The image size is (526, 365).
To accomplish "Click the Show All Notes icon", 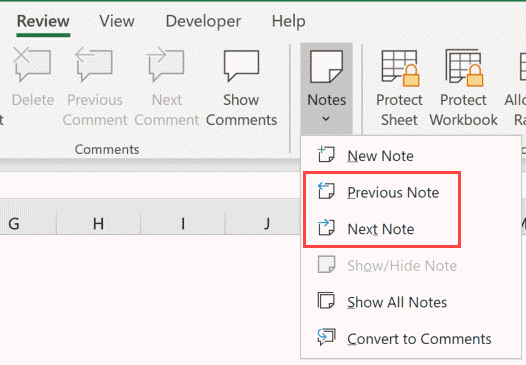I will point(326,300).
